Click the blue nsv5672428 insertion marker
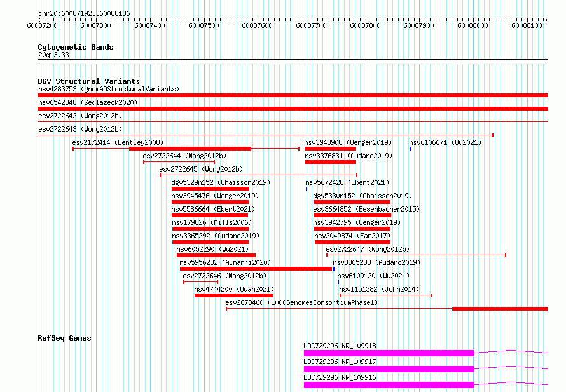566x392 pixels. pos(307,189)
